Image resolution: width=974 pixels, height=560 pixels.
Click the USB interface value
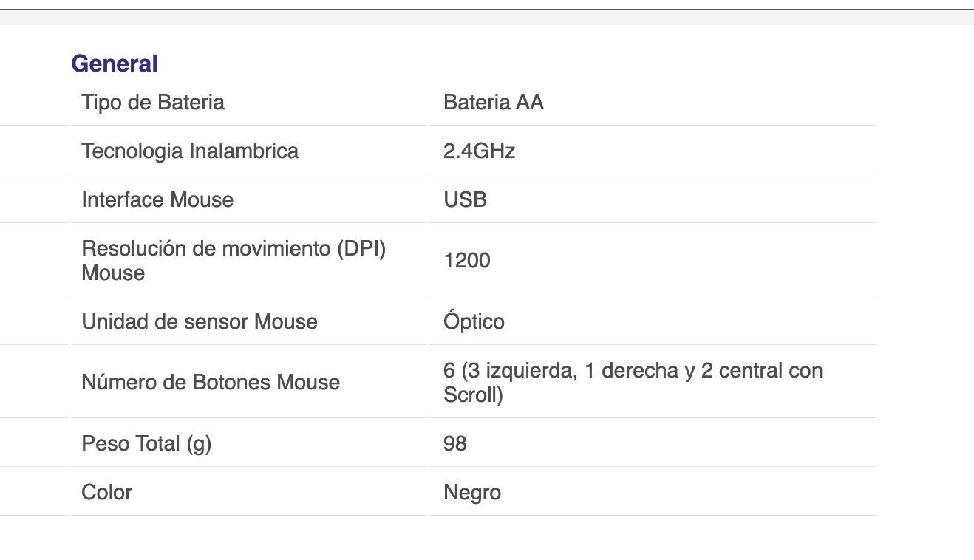click(466, 199)
